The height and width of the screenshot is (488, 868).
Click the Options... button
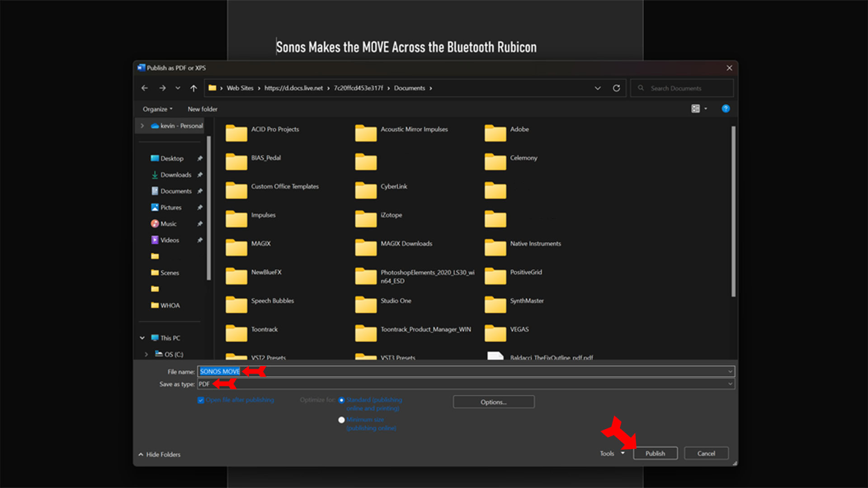493,402
